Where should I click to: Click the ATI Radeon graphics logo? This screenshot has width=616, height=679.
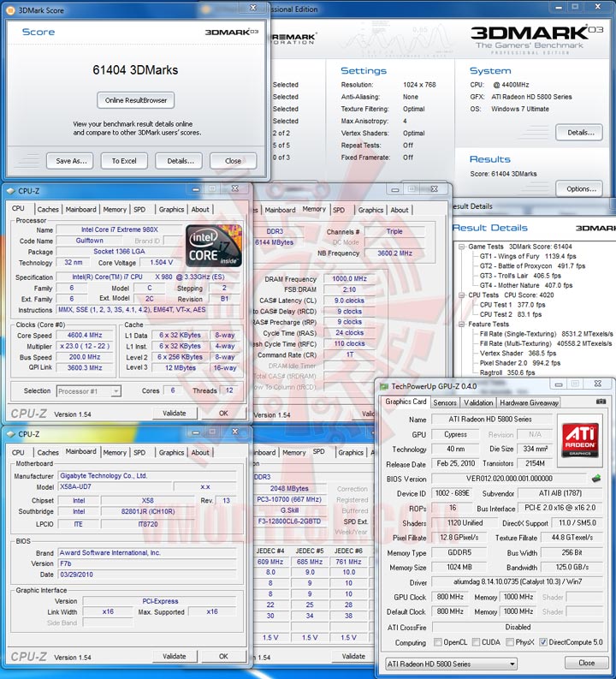[580, 440]
